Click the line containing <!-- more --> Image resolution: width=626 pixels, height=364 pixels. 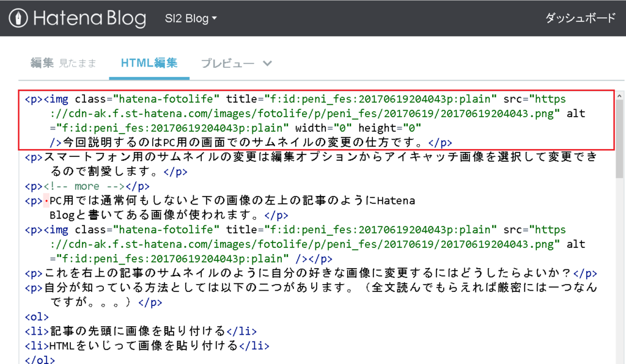[87, 186]
